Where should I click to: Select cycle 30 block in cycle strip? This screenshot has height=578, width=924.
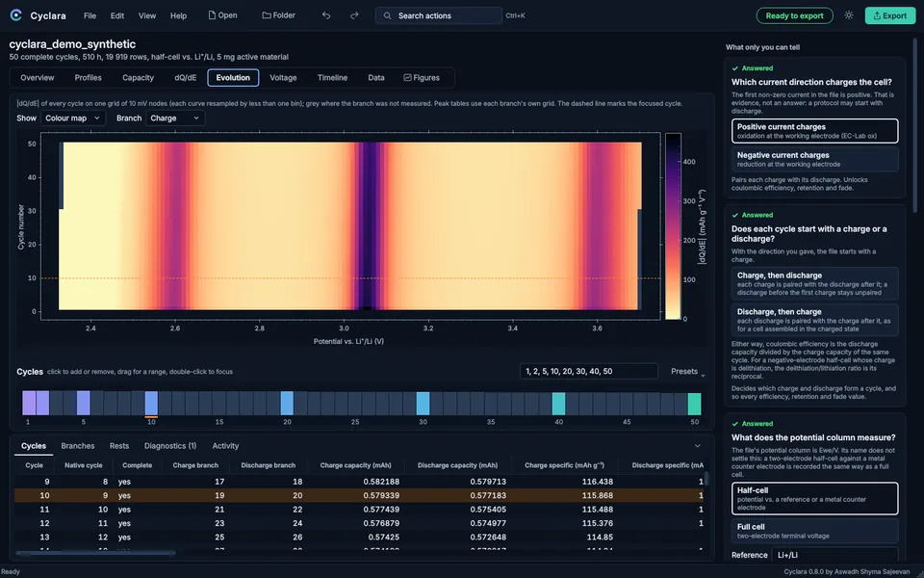point(423,404)
